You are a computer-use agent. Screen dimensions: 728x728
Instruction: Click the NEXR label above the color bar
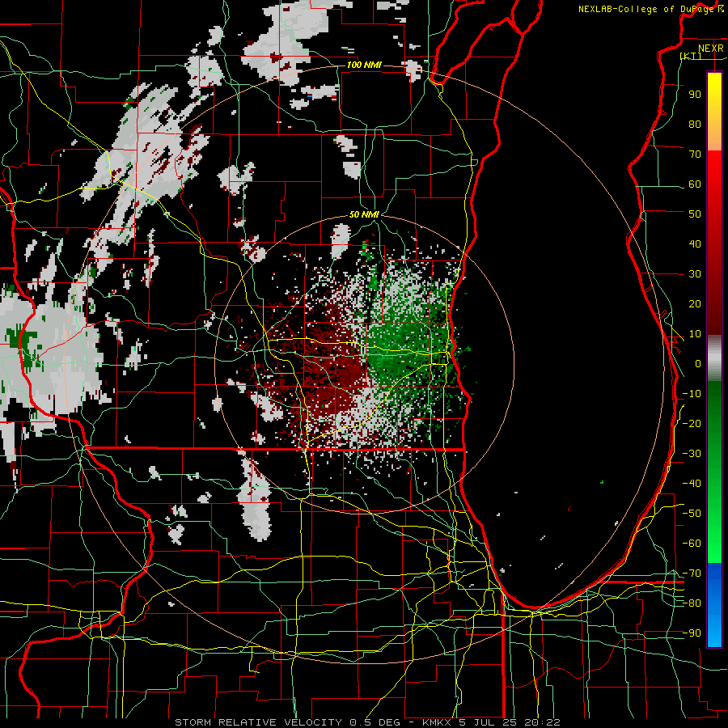tap(711, 49)
